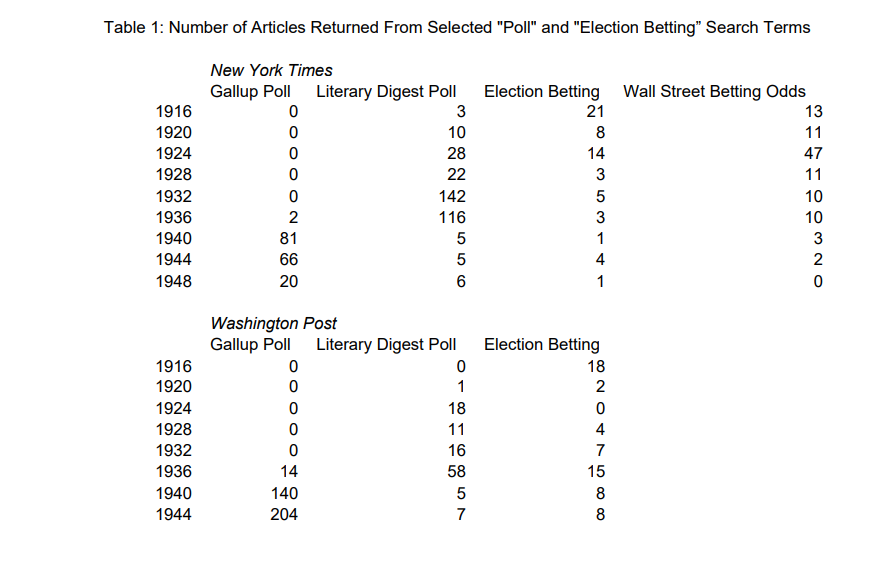
Task: Select the cell showing 66
Action: click(288, 260)
